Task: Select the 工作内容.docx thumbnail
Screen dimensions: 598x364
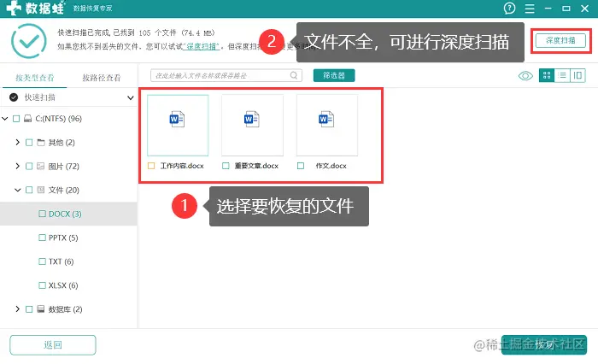Action: (178, 125)
